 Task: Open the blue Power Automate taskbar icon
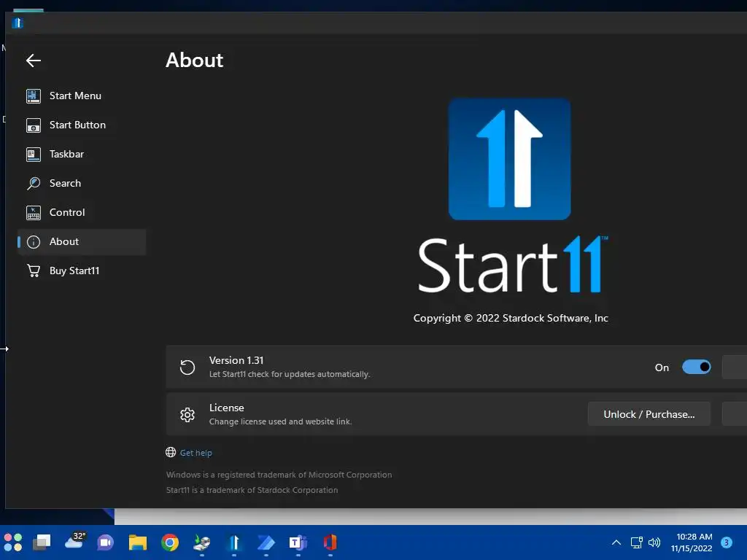tap(266, 542)
